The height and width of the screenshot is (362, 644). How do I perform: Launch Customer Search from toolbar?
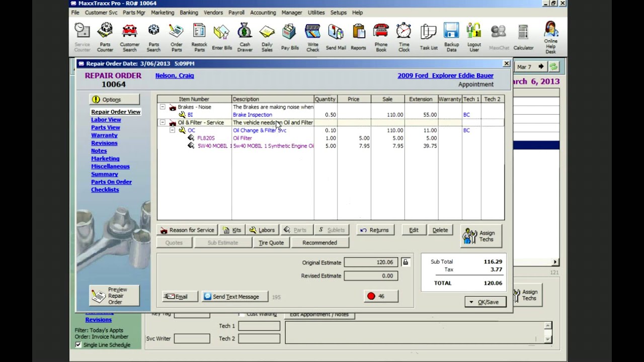point(129,37)
